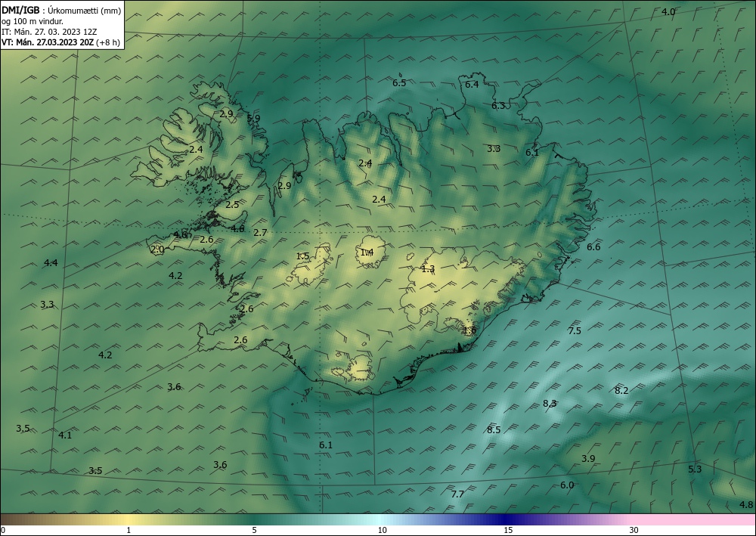The image size is (756, 536).
Task: Click the color scale tick label 10
Action: [x=383, y=531]
